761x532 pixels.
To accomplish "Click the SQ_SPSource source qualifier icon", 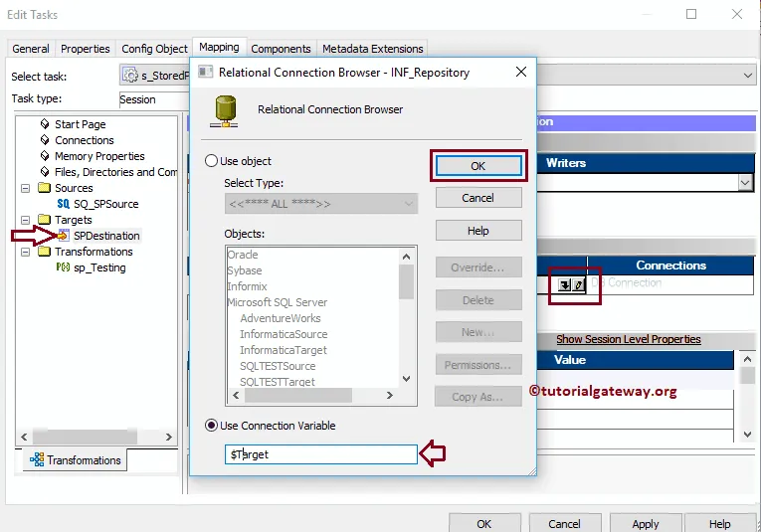I will [64, 204].
